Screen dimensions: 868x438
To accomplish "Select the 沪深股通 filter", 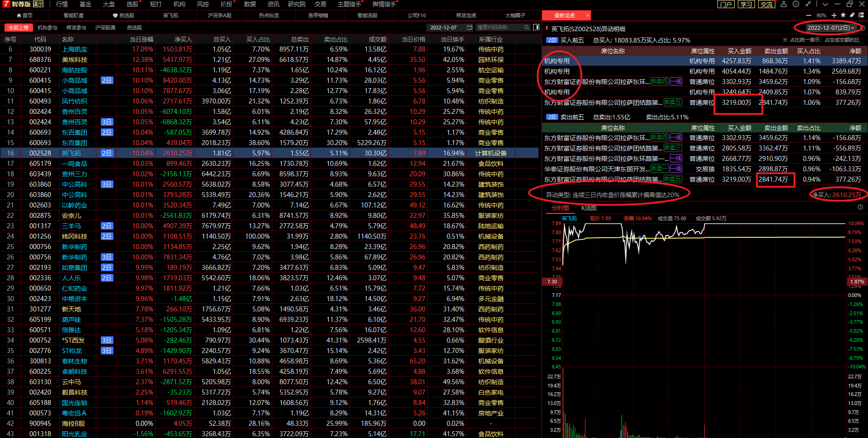I will click(x=105, y=28).
